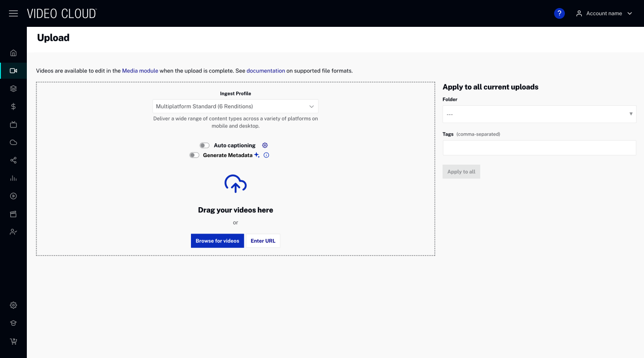Click the 'Drag your videos here' text
Viewport: 644px width, 358px height.
click(236, 210)
